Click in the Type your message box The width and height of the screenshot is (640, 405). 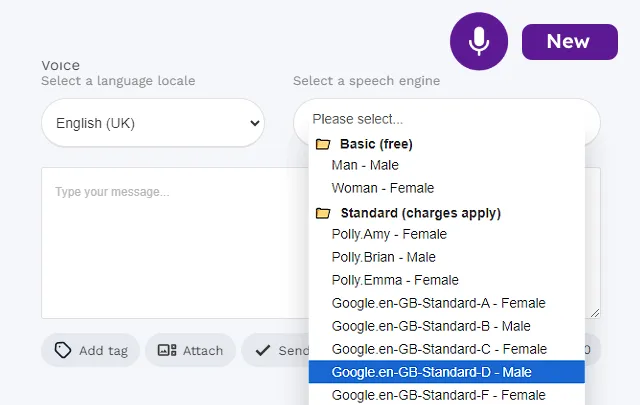pos(175,243)
